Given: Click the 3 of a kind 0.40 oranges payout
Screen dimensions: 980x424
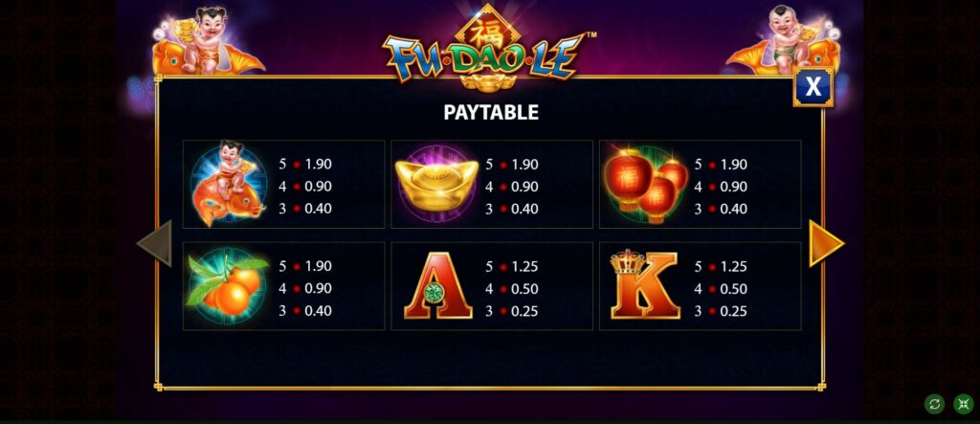Looking at the screenshot, I should 305,311.
